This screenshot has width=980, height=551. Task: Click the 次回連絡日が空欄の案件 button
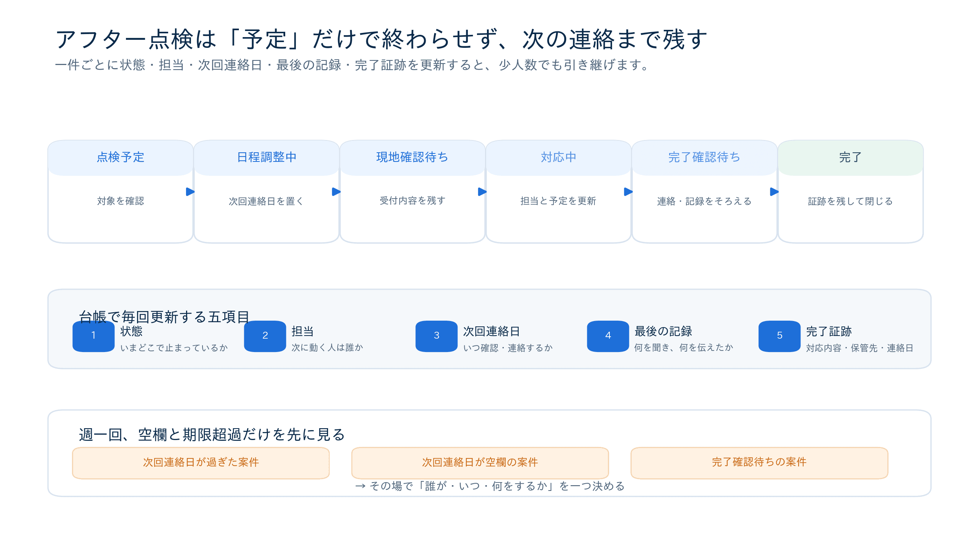[480, 463]
